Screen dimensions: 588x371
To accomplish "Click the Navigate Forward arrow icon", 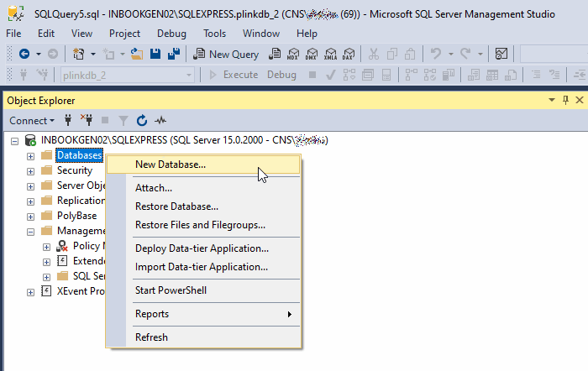I will 53,55.
